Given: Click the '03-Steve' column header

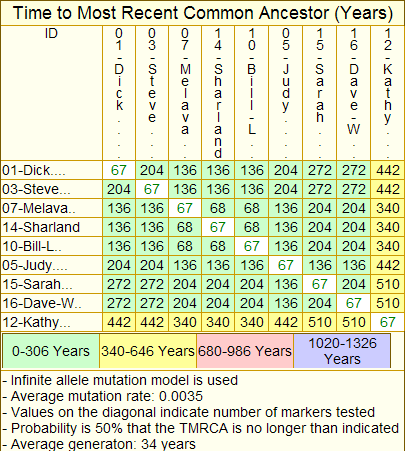Looking at the screenshot, I should 152,93.
